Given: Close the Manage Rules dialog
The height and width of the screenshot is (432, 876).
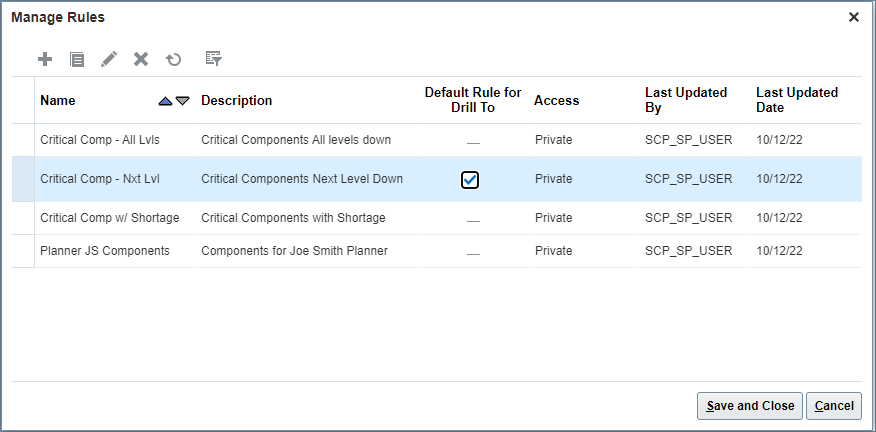Looking at the screenshot, I should pos(853,17).
